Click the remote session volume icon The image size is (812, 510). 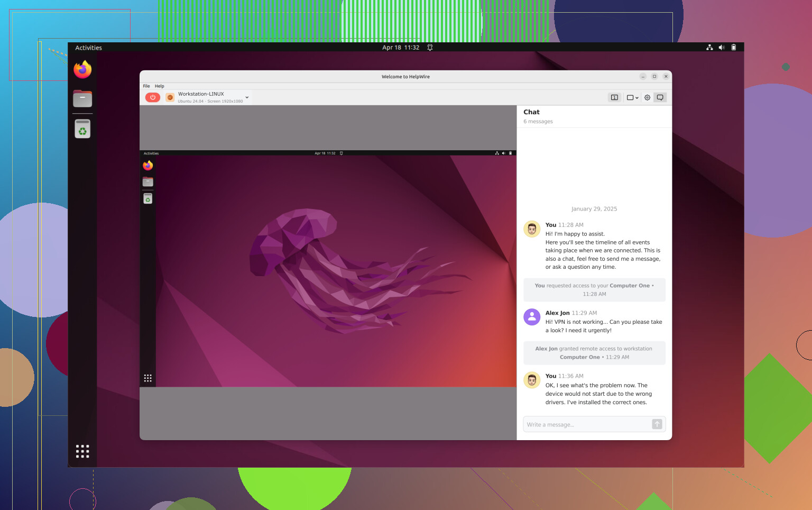tap(503, 153)
